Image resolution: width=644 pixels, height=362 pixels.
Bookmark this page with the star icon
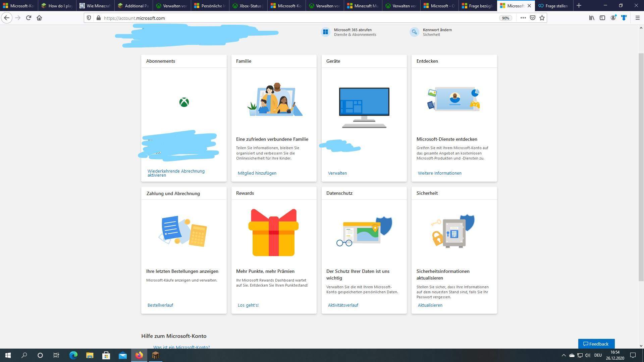[x=542, y=18]
